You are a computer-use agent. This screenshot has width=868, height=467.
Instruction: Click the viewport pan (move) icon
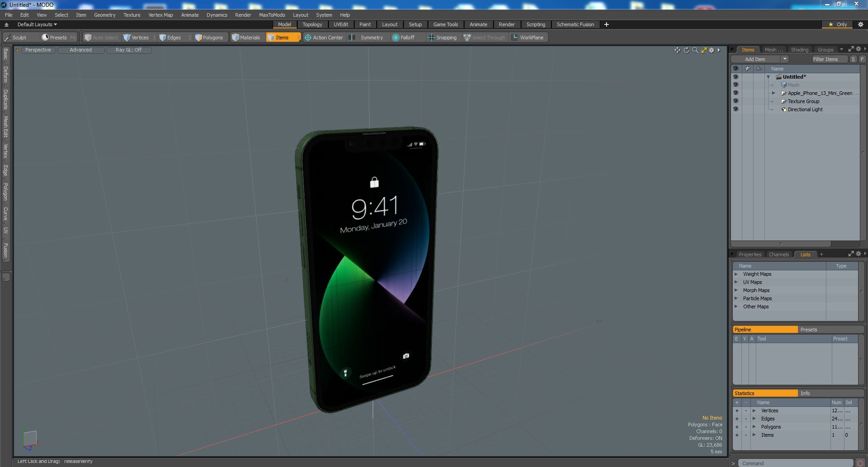coord(677,50)
